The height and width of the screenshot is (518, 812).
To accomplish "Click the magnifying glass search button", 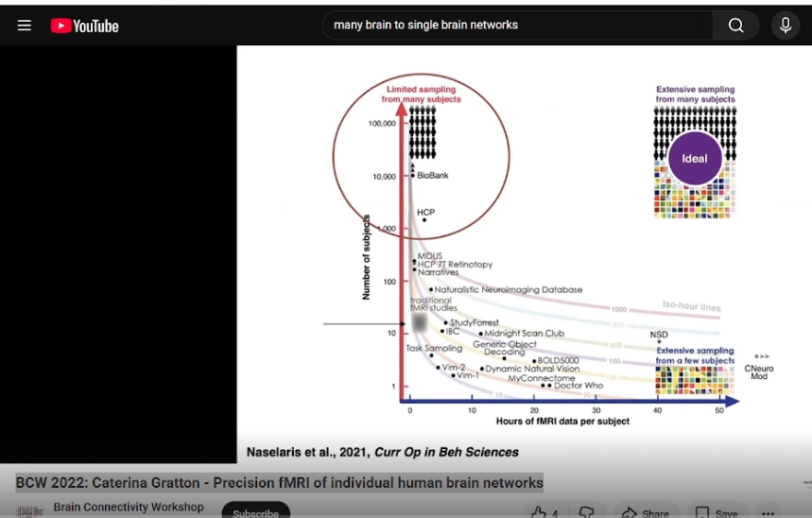I will pyautogui.click(x=735, y=26).
